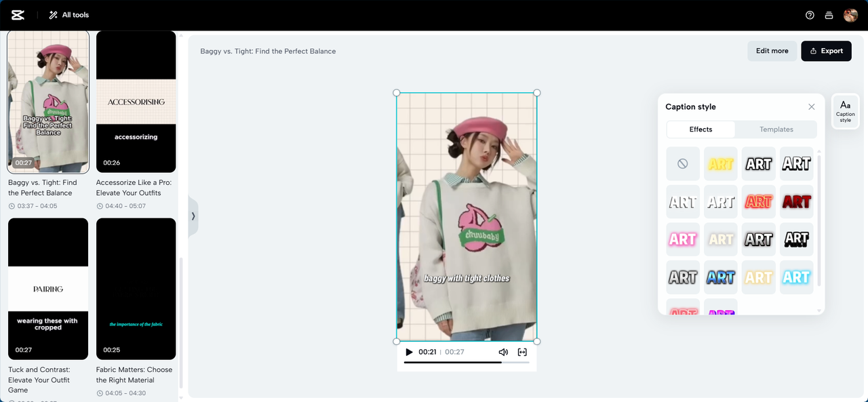Click the caption effects list scrollbar
868x402 pixels.
click(x=819, y=220)
